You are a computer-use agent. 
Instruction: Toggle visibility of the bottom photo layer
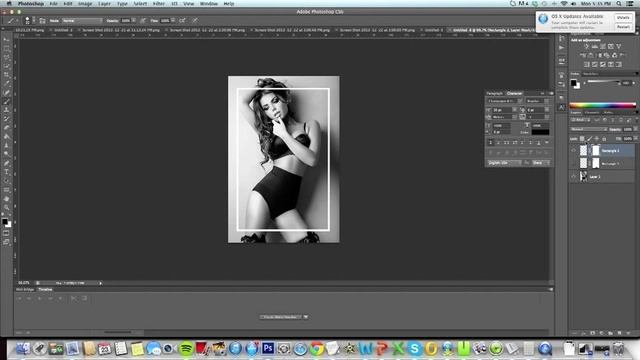(x=573, y=176)
